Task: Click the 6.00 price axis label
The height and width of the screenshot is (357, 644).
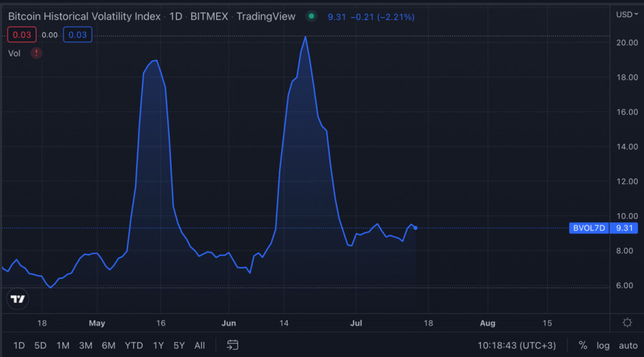Action: pos(624,285)
